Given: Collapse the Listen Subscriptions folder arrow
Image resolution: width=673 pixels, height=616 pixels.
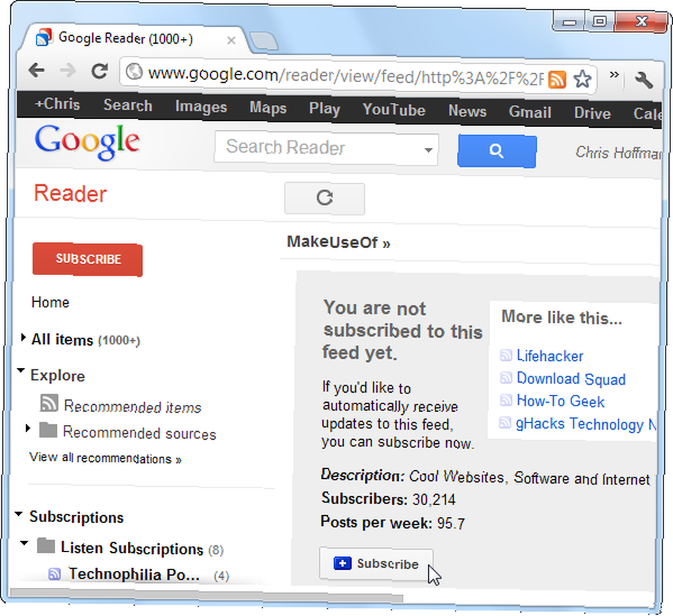Looking at the screenshot, I should [24, 543].
